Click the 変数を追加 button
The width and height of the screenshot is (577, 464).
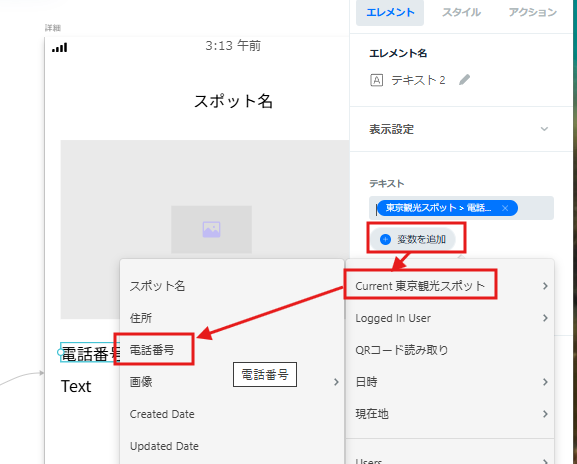click(x=413, y=240)
